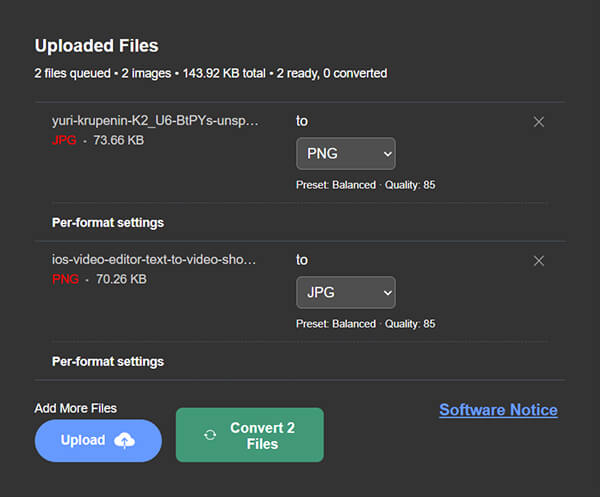The width and height of the screenshot is (600, 497).
Task: Open the Software Notice link
Action: [498, 410]
